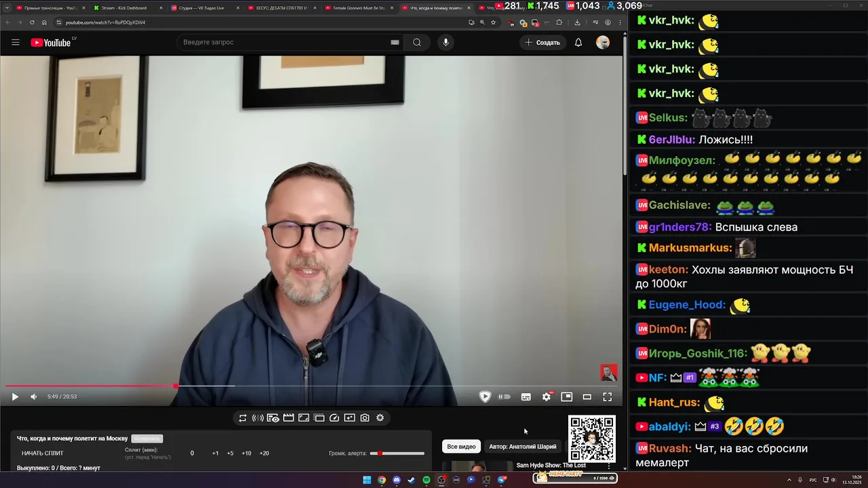Open Chrome from the taskbar
The image size is (868, 488).
pyautogui.click(x=382, y=480)
